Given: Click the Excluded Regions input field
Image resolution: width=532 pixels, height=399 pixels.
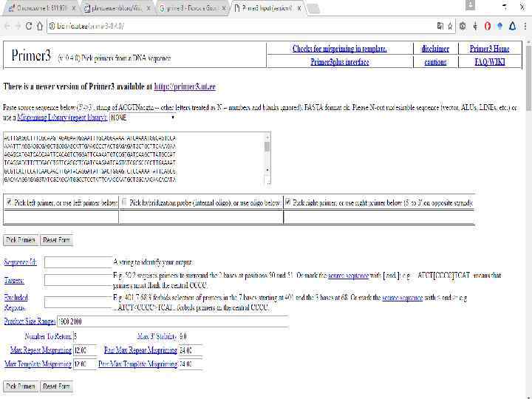Looking at the screenshot, I should pos(78,302).
